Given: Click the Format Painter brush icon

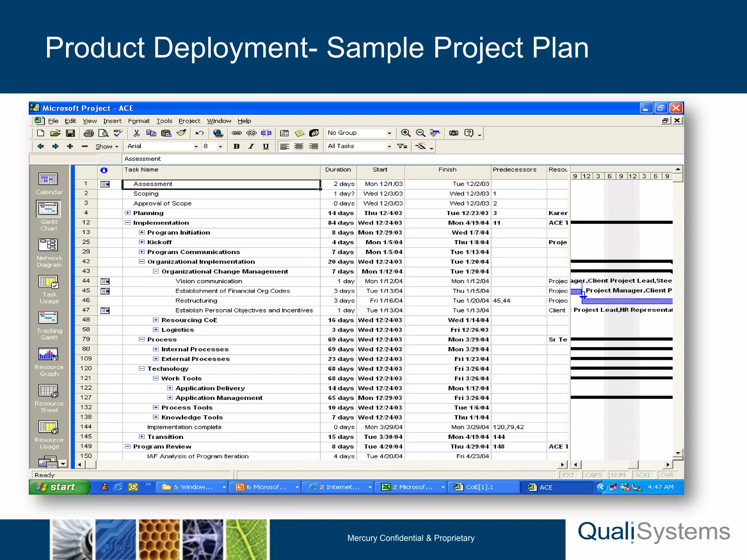Looking at the screenshot, I should point(181,133).
